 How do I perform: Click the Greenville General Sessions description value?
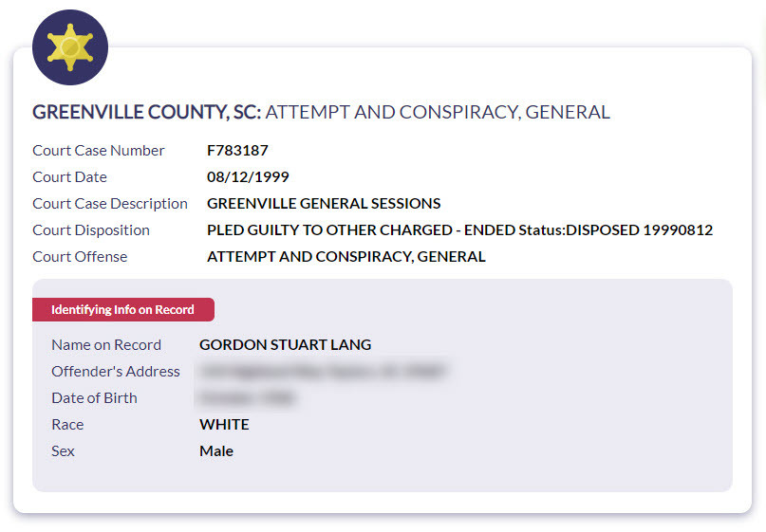[324, 203]
